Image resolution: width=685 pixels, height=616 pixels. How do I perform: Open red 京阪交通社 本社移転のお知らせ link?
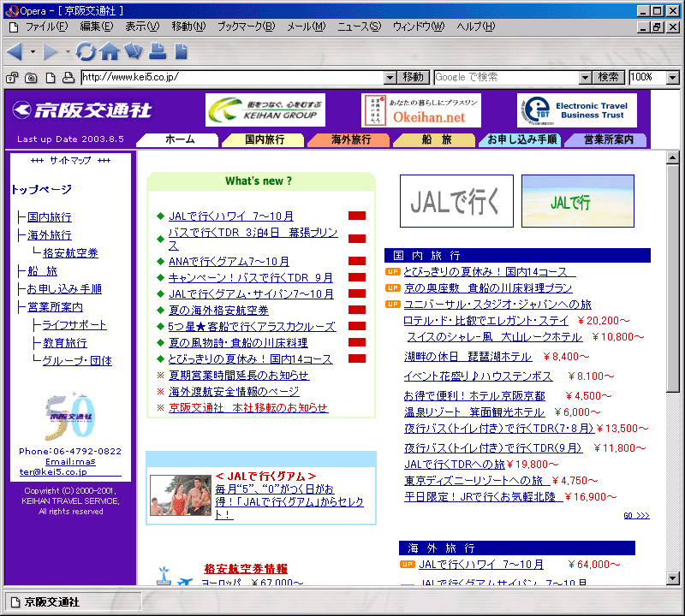248,408
